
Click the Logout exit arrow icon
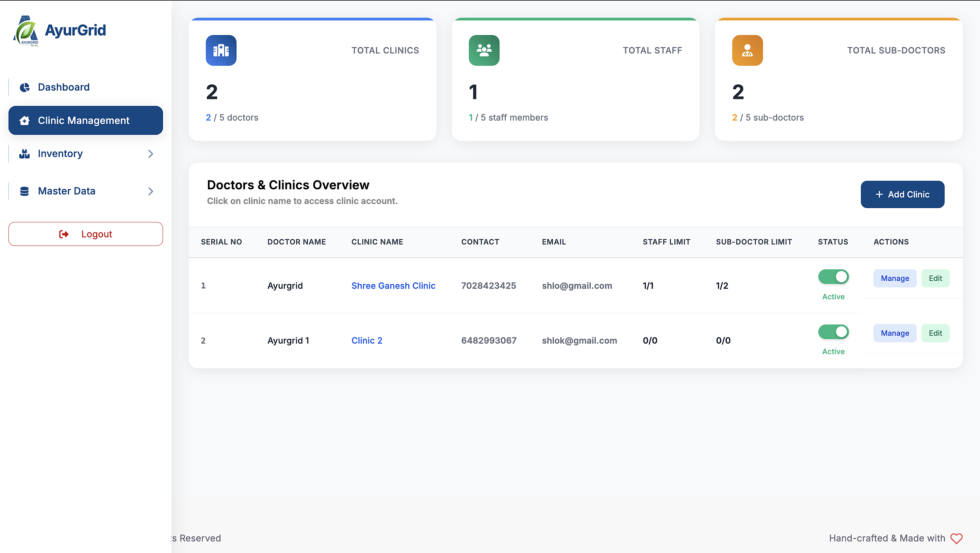click(x=64, y=234)
